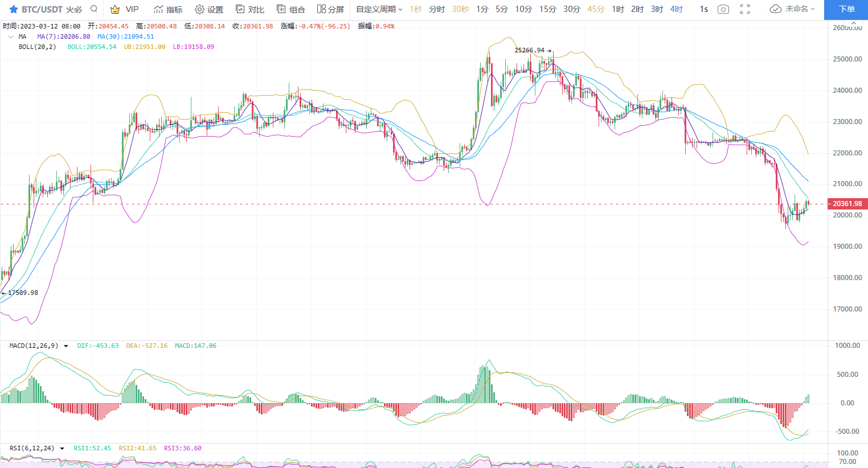The image size is (868, 468).
Task: Enter fullscreen mode via the expand icon
Action: pos(745,9)
